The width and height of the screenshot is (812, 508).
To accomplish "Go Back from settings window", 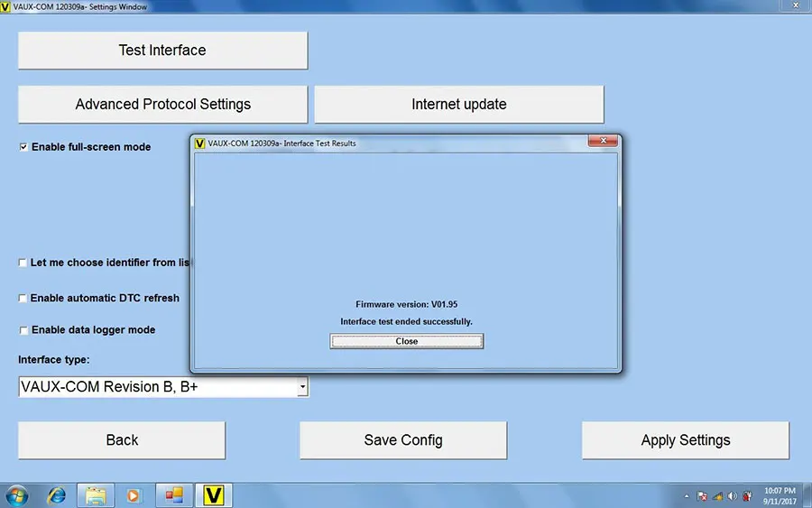I will tap(122, 440).
